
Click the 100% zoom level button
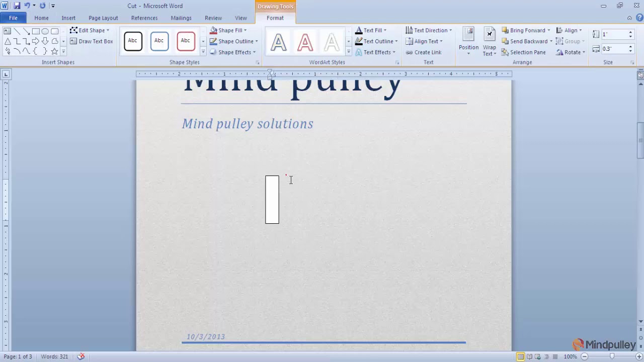tap(570, 356)
